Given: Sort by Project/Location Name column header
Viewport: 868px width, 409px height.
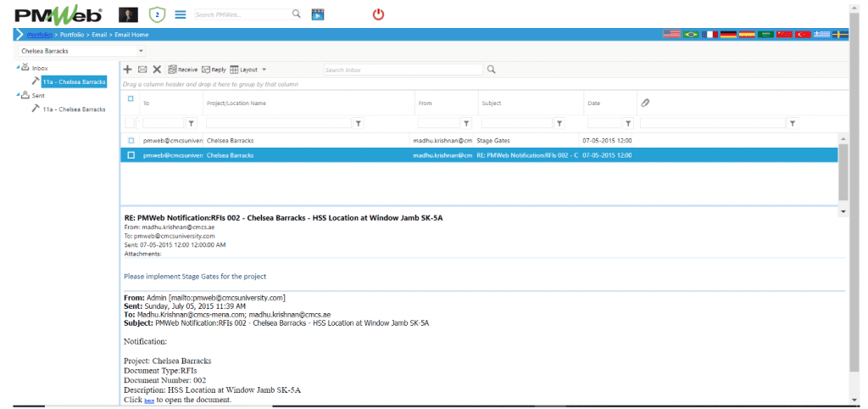Looking at the screenshot, I should (x=236, y=103).
